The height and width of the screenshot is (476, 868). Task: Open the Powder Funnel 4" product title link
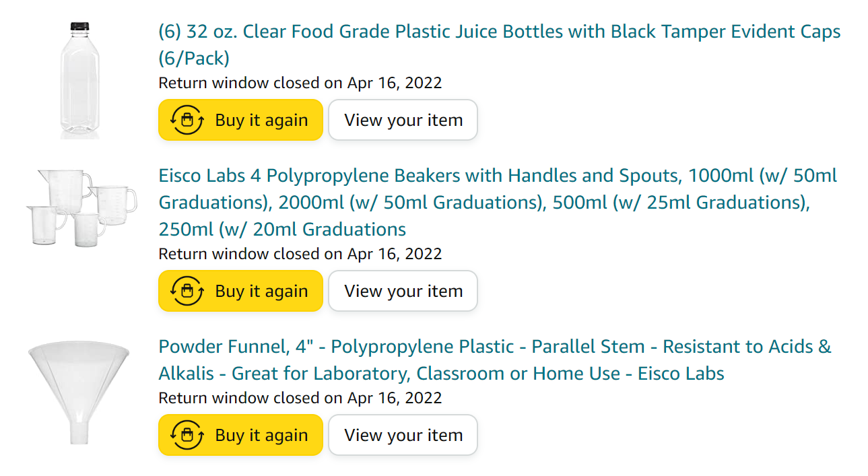coord(495,360)
